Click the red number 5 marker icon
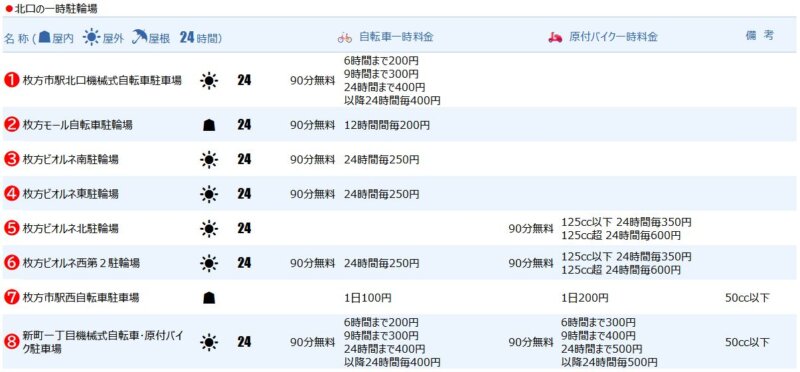Screen dimensions: 800x372 click(x=11, y=228)
